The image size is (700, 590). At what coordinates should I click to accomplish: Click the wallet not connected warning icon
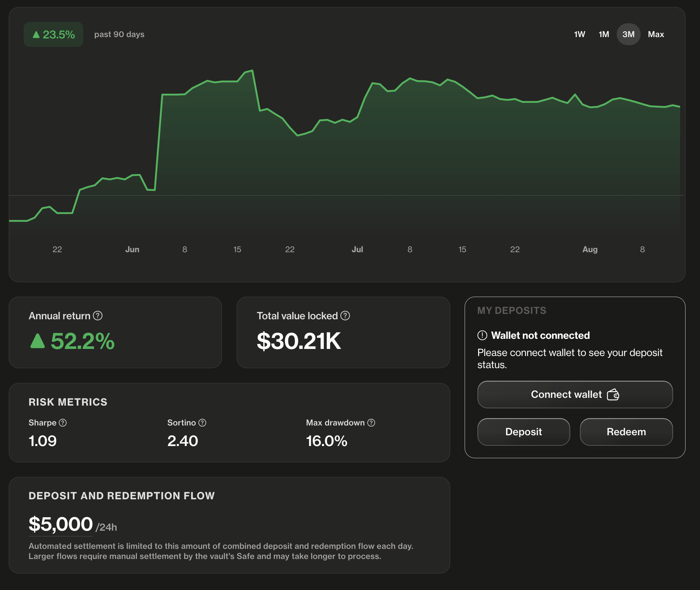tap(483, 335)
